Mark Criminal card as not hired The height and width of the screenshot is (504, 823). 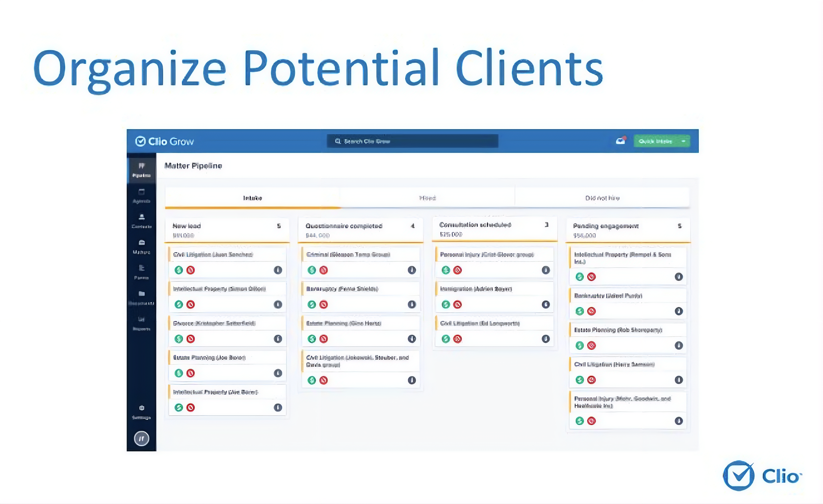pyautogui.click(x=324, y=270)
